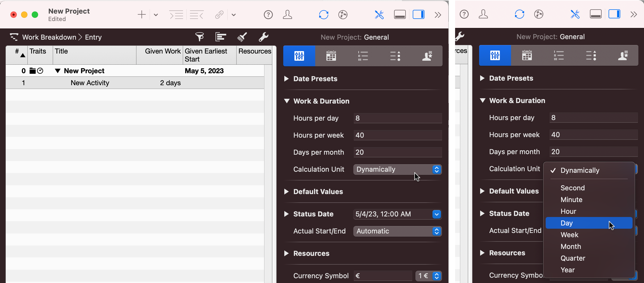The height and width of the screenshot is (283, 644).
Task: Click the indent activity icon
Action: coord(176,15)
